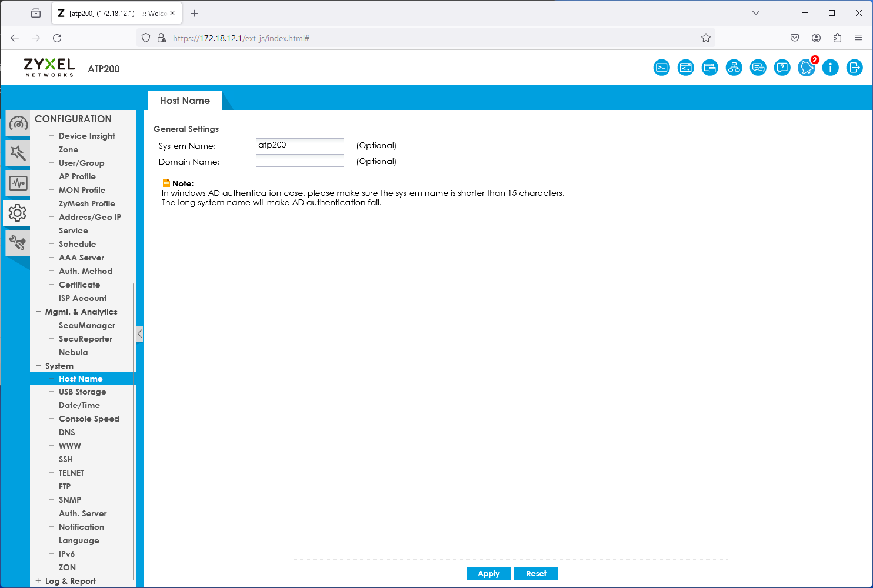Open Device Insight in the menu

click(x=87, y=136)
